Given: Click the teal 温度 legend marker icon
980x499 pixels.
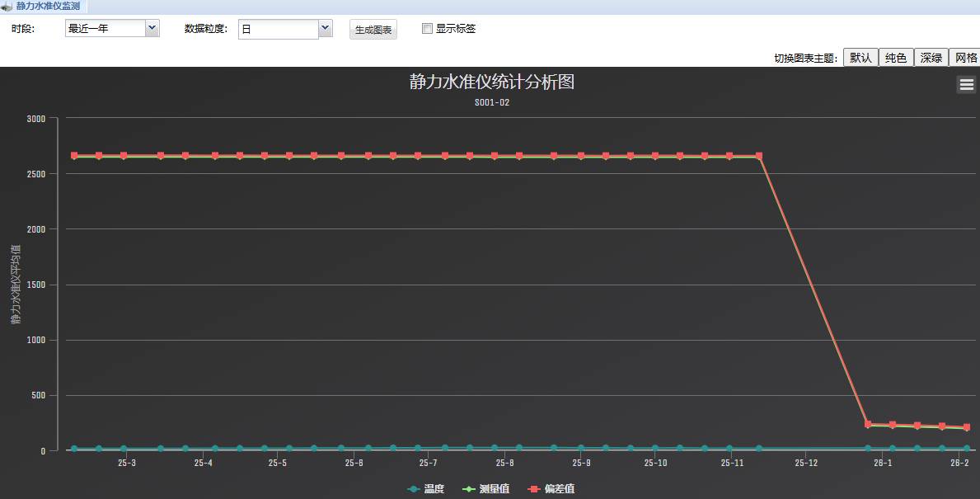Looking at the screenshot, I should (413, 488).
